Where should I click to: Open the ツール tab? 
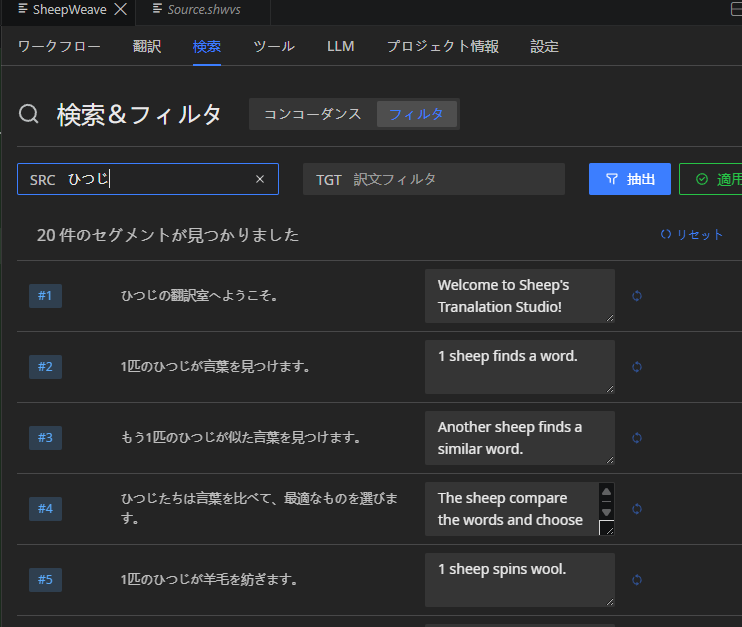(x=274, y=46)
